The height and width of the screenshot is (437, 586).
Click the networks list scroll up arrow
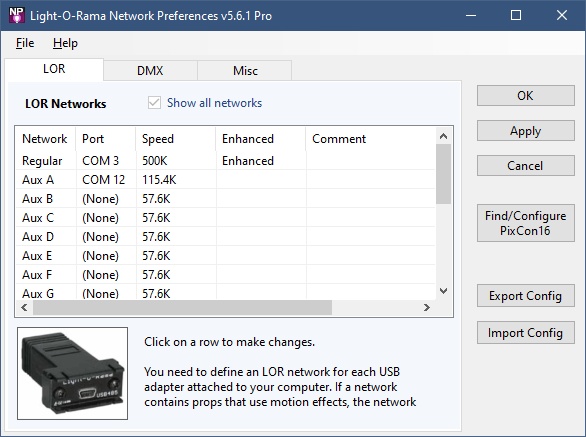coord(444,136)
